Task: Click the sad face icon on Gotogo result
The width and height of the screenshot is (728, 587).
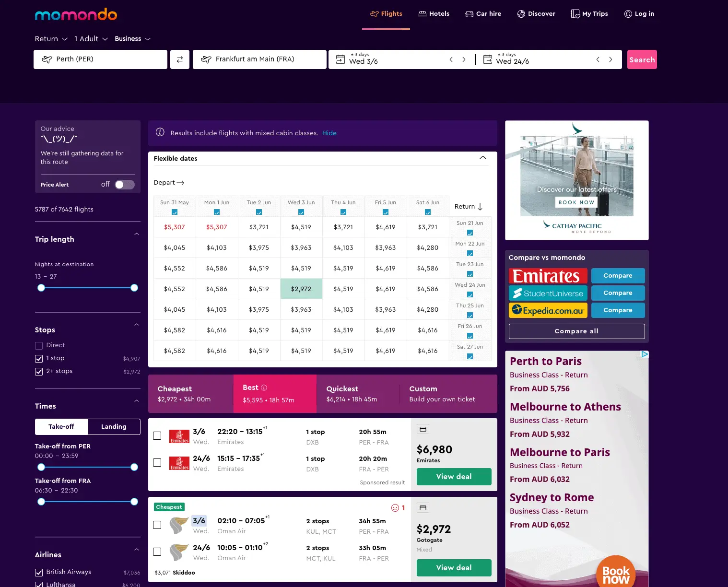Action: coord(395,508)
